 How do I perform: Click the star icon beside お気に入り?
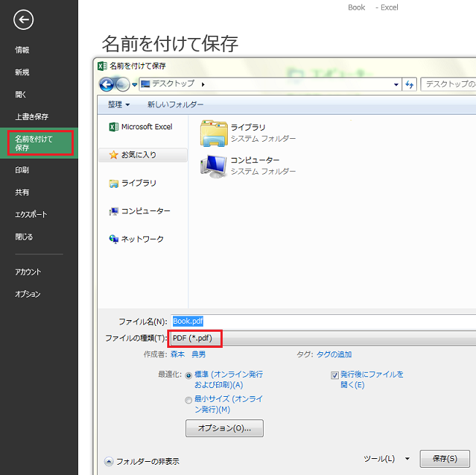114,155
